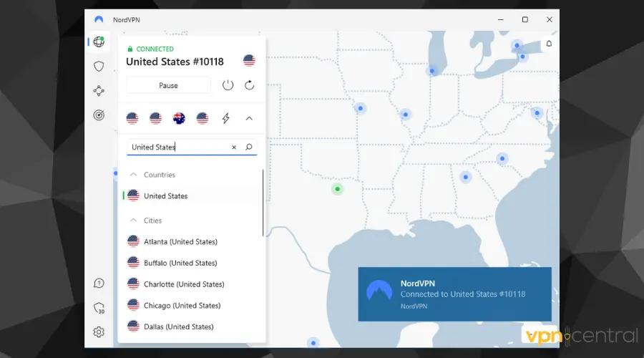Open Dark Web Monitor target icon
This screenshot has height=358, width=644.
[99, 115]
